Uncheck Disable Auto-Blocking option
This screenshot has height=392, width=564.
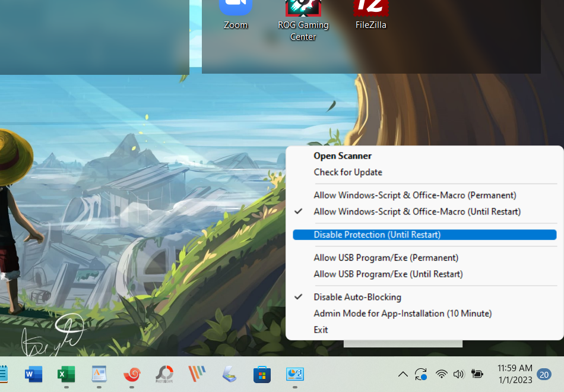click(x=425, y=297)
